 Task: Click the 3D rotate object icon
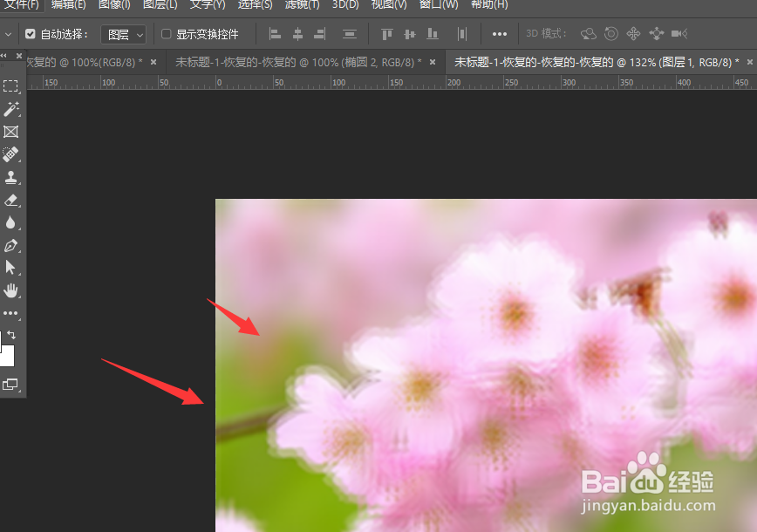click(x=589, y=34)
